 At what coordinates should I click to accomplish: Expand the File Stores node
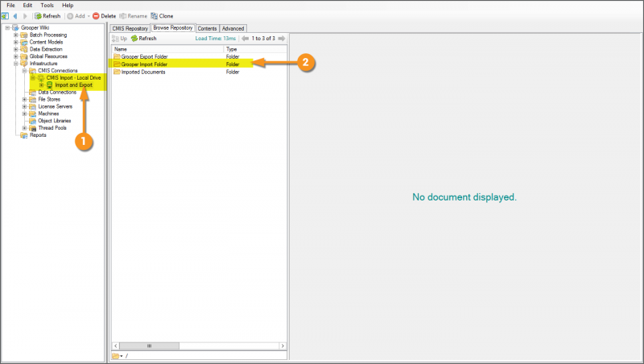click(x=25, y=99)
